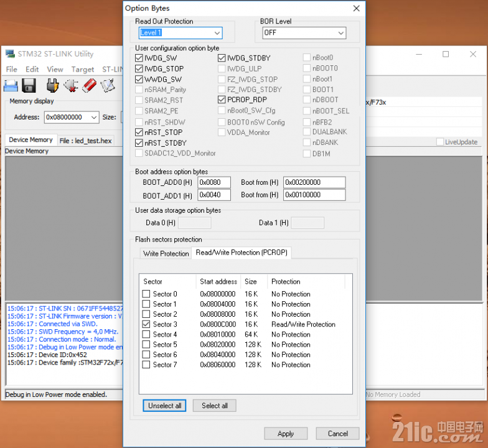Click the Full chip erase eraser icon
This screenshot has width=488, height=448.
tap(90, 86)
